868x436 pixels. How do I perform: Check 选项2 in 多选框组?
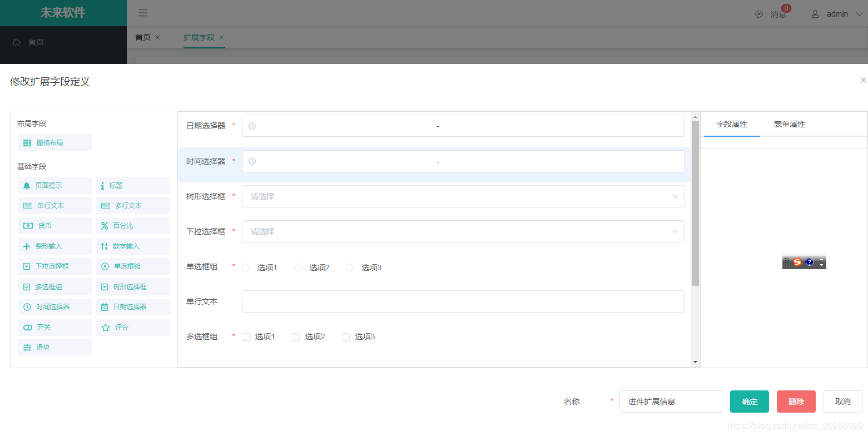point(296,337)
